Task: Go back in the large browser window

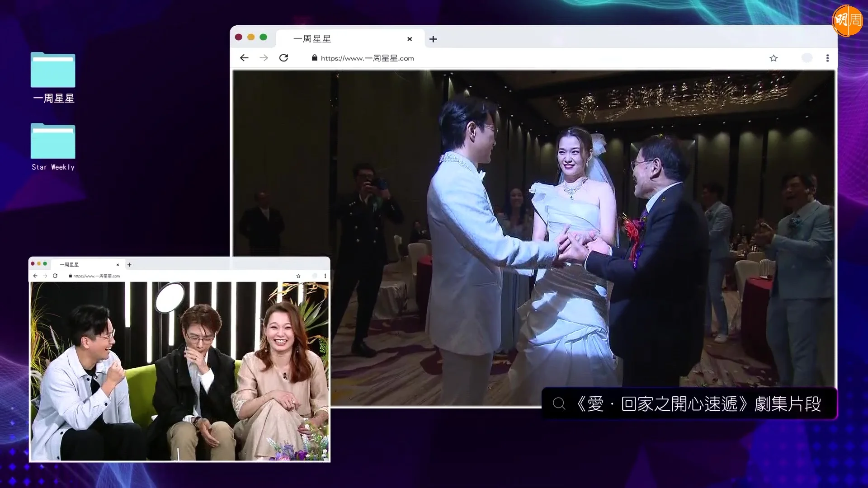Action: (244, 58)
